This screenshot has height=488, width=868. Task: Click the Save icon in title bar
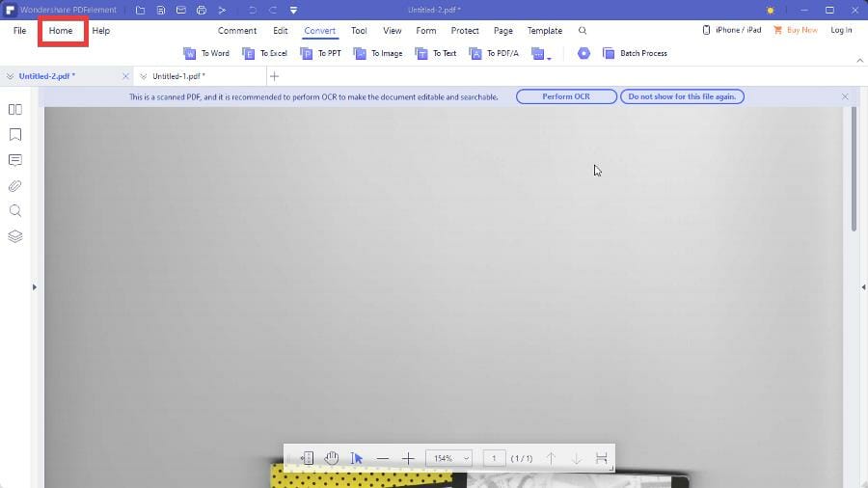pyautogui.click(x=160, y=10)
